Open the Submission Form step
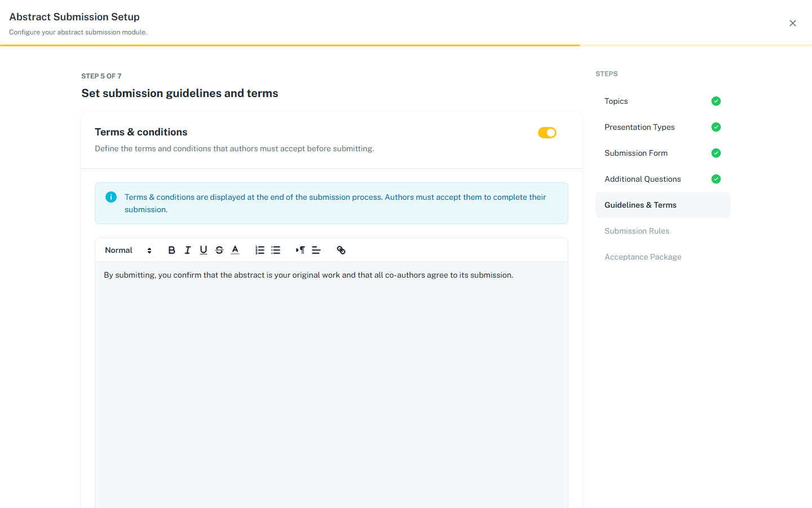This screenshot has width=812, height=508. coord(663,153)
